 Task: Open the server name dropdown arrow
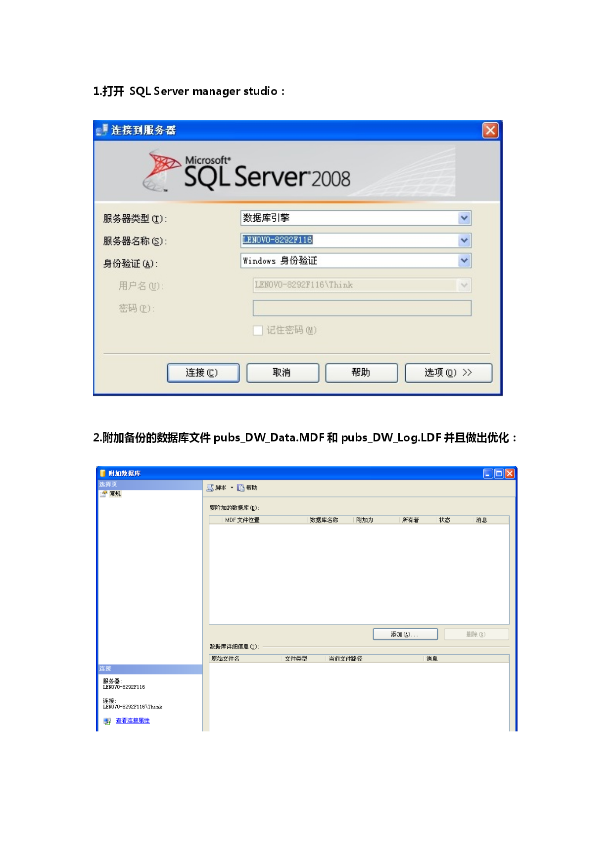pyautogui.click(x=464, y=241)
